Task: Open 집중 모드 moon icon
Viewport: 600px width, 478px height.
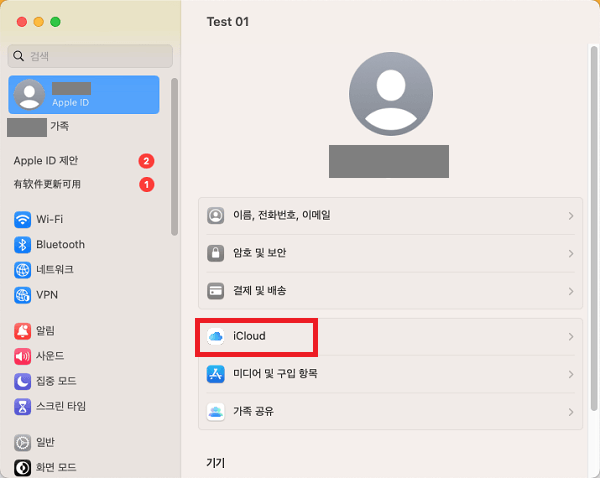Action: tap(23, 382)
